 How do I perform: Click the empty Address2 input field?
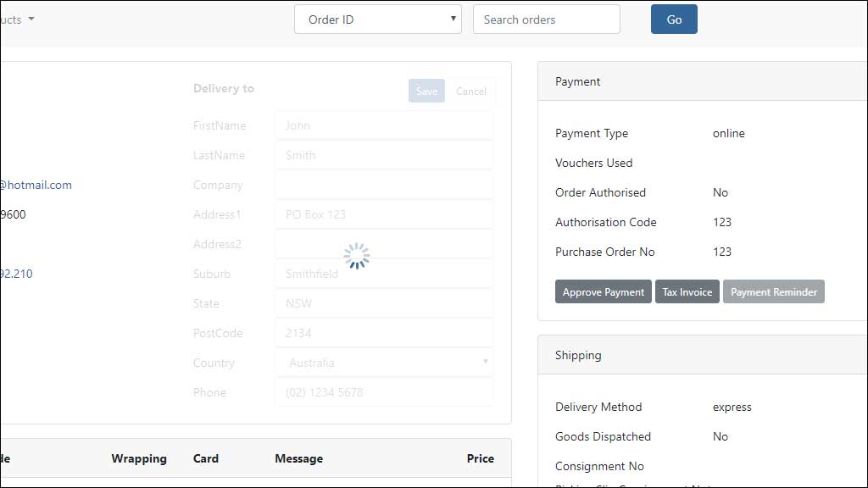click(x=384, y=244)
